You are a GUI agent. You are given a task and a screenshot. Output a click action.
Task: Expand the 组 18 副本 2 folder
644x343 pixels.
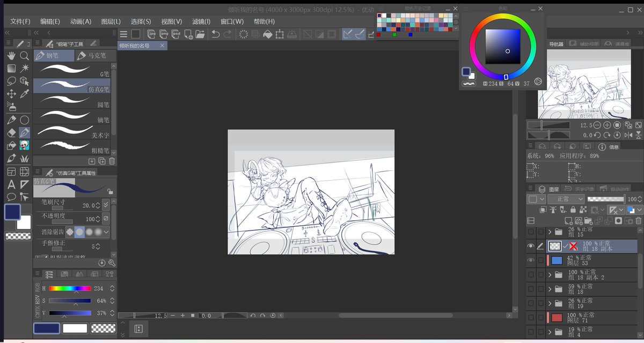coord(550,275)
